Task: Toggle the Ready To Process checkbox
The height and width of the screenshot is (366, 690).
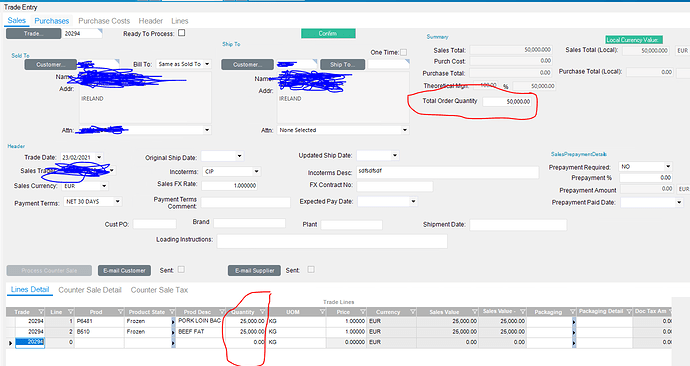Action: [x=181, y=33]
